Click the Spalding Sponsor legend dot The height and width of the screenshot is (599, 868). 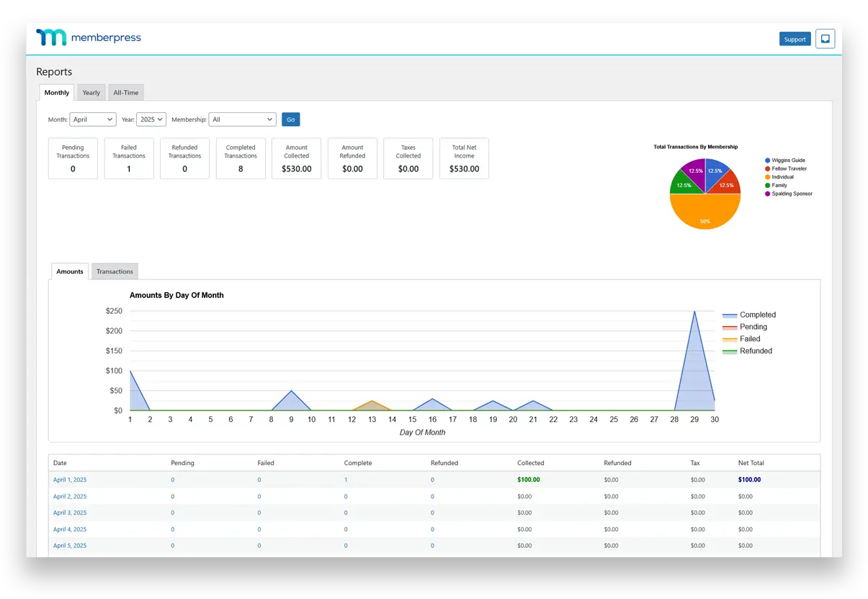pyautogui.click(x=768, y=194)
